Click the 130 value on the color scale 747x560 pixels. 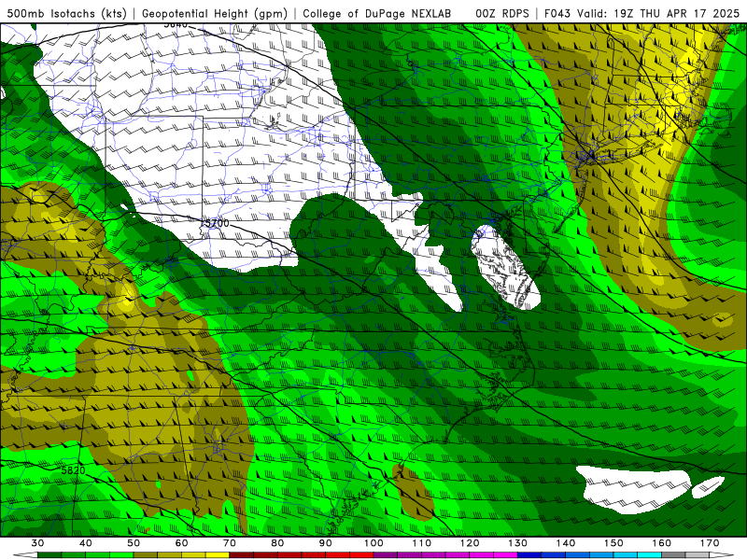click(x=517, y=543)
